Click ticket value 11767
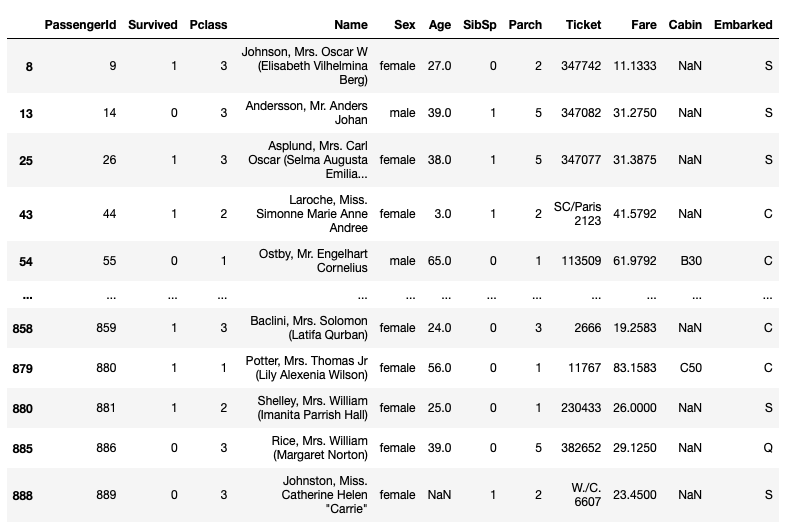 coord(584,368)
